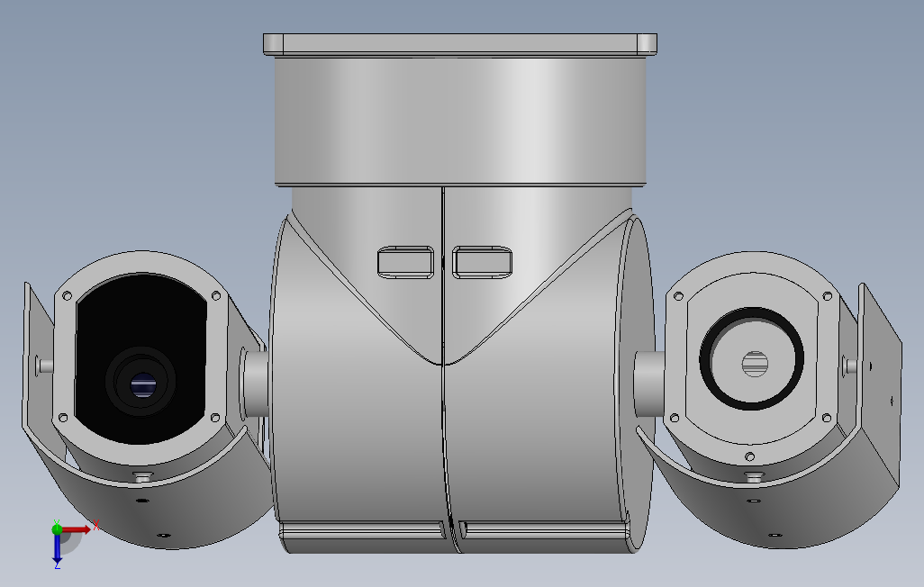The image size is (924, 587).
Task: Select the right pivot shaft joining housing and camera
Action: coord(649,384)
